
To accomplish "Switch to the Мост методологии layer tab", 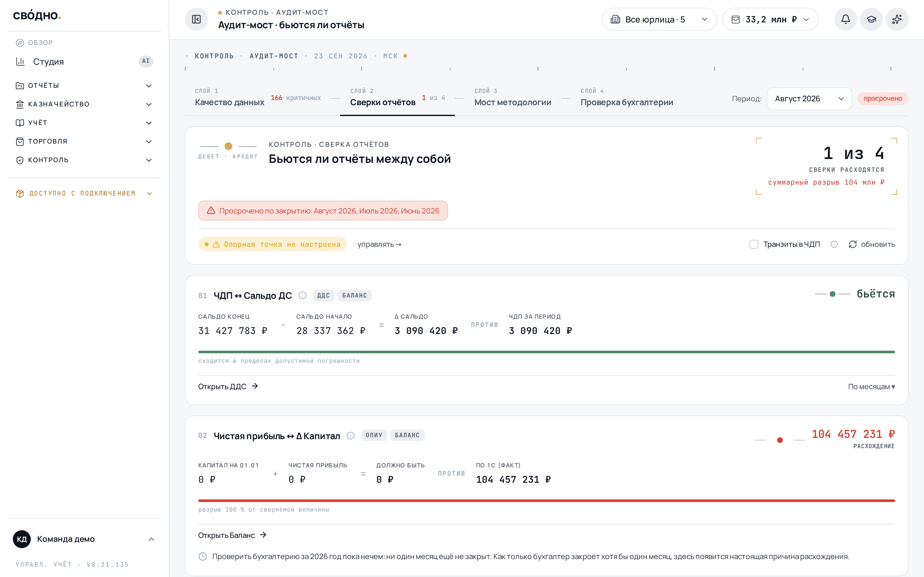I will tap(512, 98).
